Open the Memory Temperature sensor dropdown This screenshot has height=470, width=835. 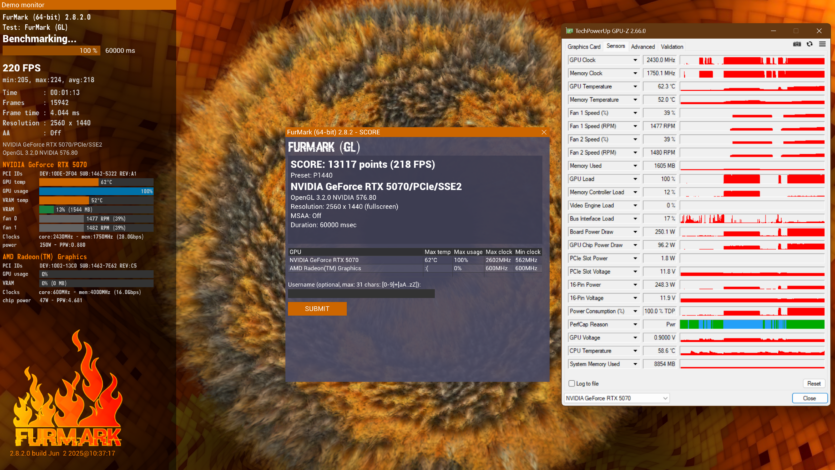(635, 100)
